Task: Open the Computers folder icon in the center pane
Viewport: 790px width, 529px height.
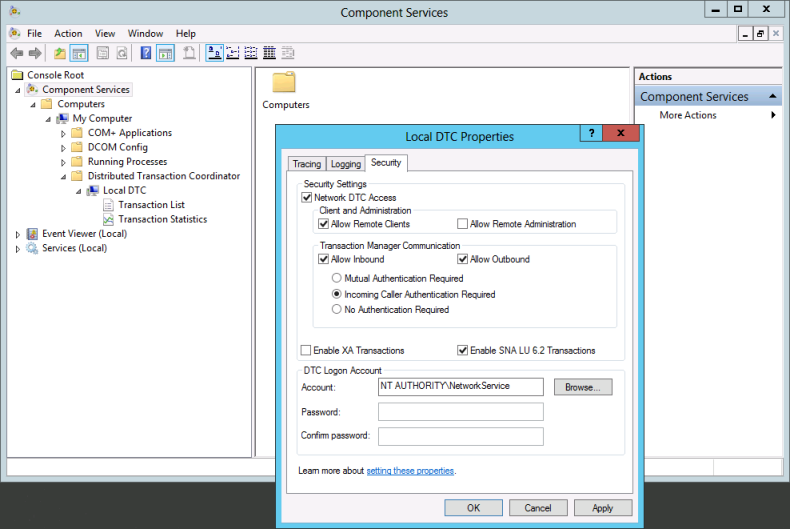Action: pyautogui.click(x=285, y=82)
